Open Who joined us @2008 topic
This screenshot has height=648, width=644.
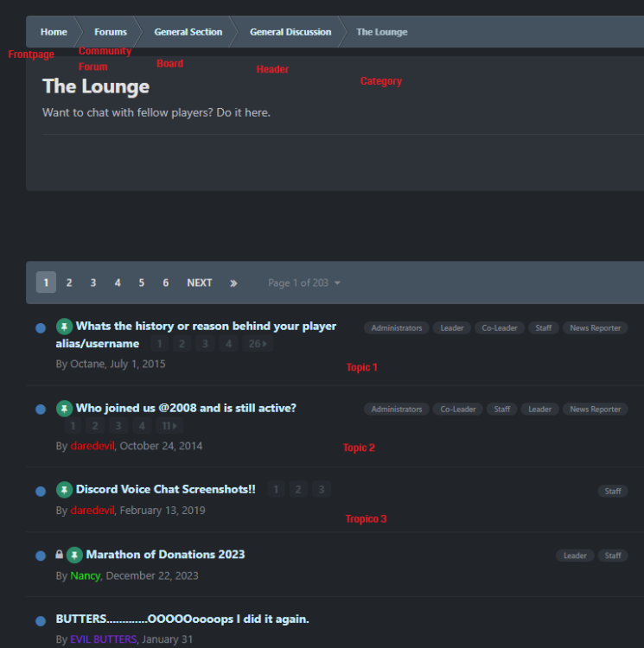186,409
